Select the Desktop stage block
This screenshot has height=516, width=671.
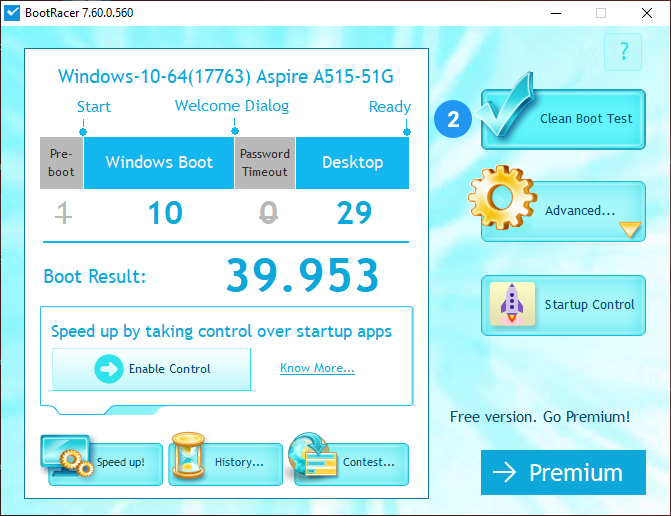pos(352,163)
